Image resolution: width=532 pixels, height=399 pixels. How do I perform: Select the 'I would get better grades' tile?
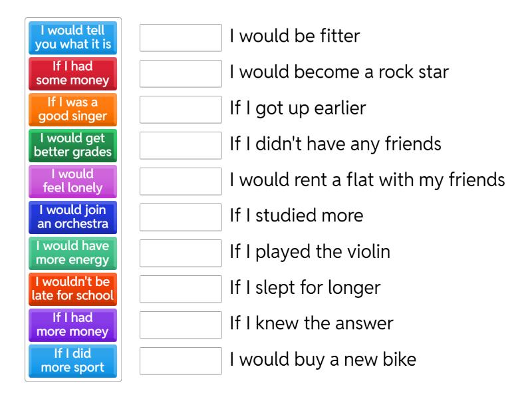73,146
